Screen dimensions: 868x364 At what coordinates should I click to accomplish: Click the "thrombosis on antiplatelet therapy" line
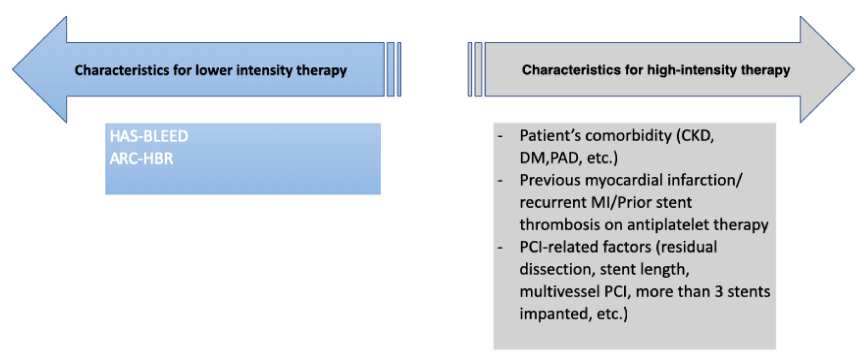pos(644,225)
